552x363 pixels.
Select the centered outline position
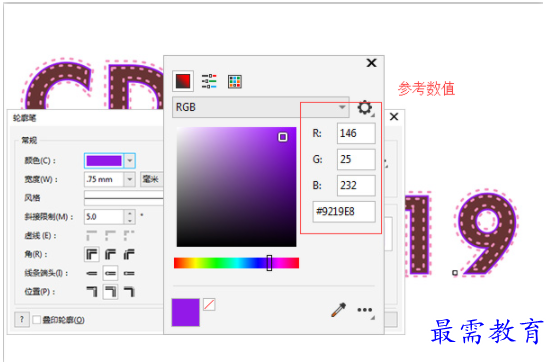110,292
